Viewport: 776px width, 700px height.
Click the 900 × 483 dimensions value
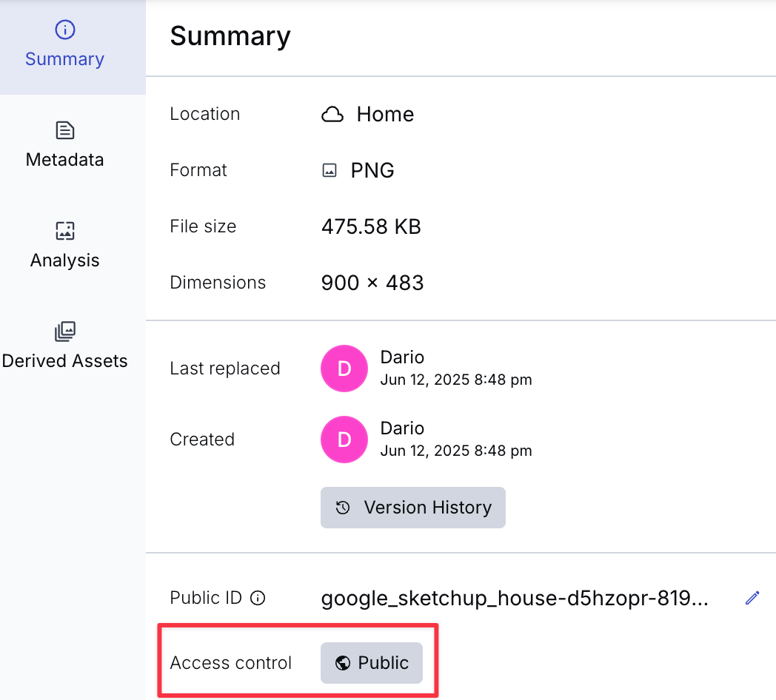pyautogui.click(x=372, y=283)
